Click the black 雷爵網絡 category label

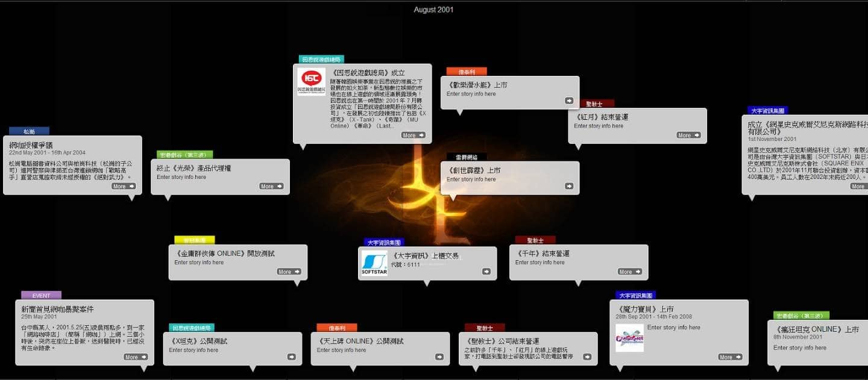[x=467, y=157]
